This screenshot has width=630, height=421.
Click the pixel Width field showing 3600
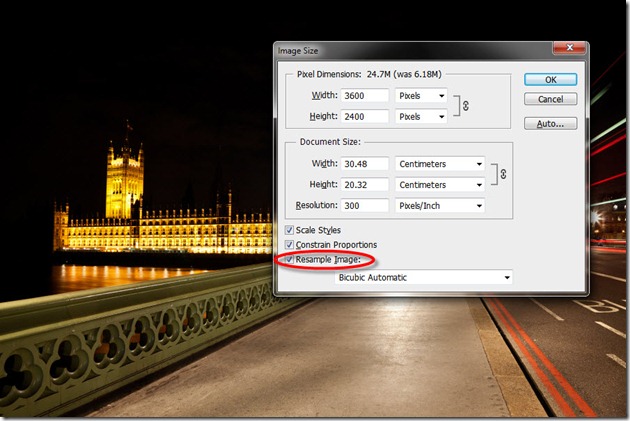tap(363, 96)
